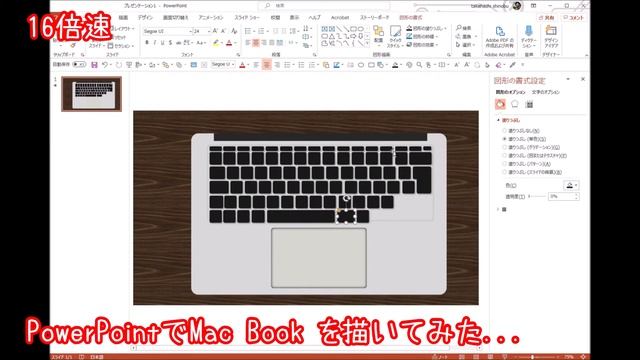Click Shape Effects (図形の効果)
640x360 pixels.
(422, 44)
